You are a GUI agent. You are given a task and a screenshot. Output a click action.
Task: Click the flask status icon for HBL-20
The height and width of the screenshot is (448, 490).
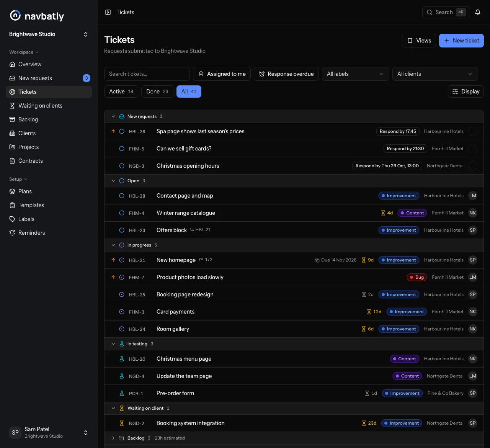(122, 359)
